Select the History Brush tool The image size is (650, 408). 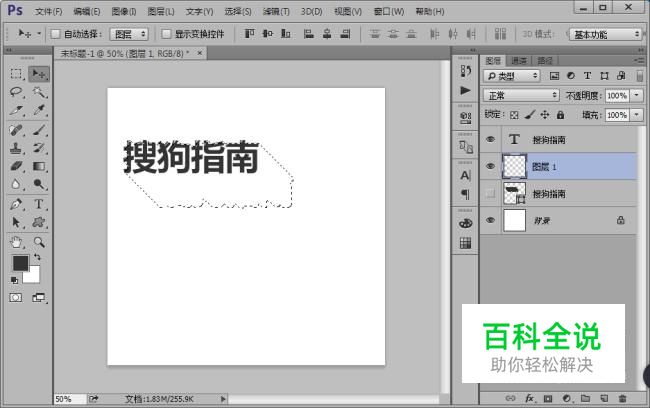point(39,148)
